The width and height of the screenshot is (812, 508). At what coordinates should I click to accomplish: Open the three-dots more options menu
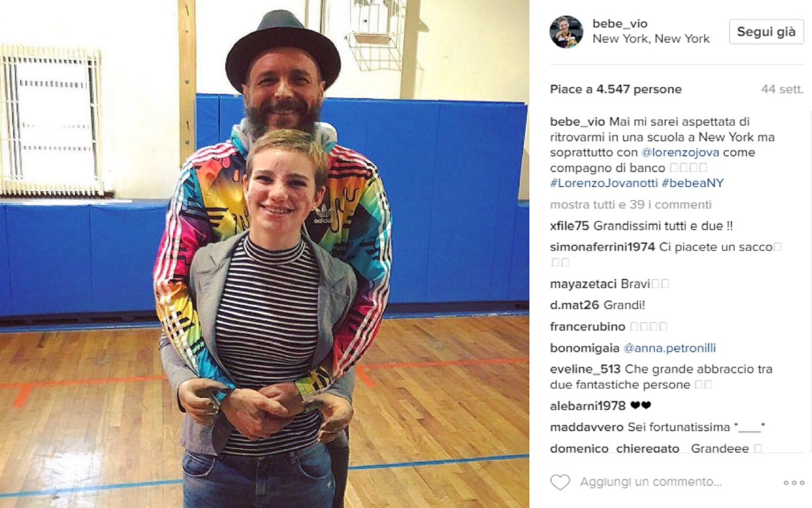click(x=793, y=482)
